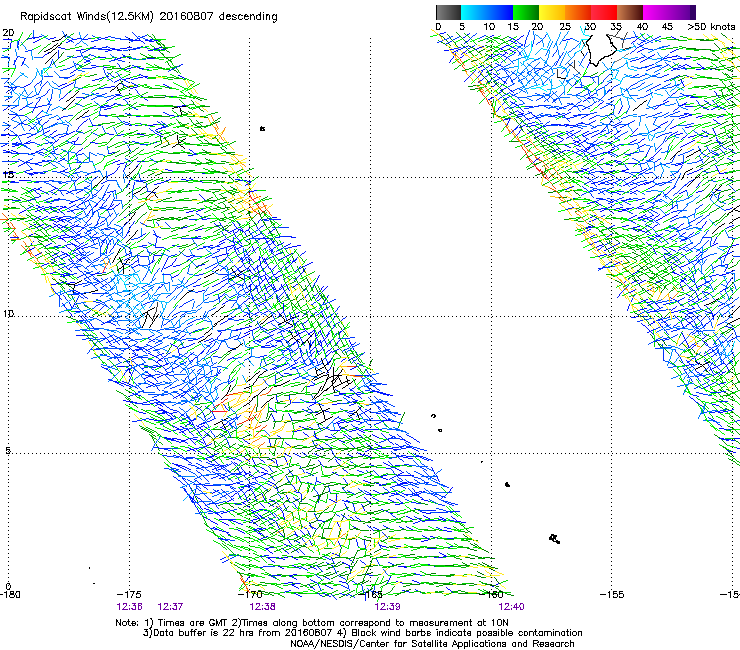The height and width of the screenshot is (650, 740).
Task: Click note '3)Data buffer is 22 hrs from 20160807'
Action: (237, 633)
